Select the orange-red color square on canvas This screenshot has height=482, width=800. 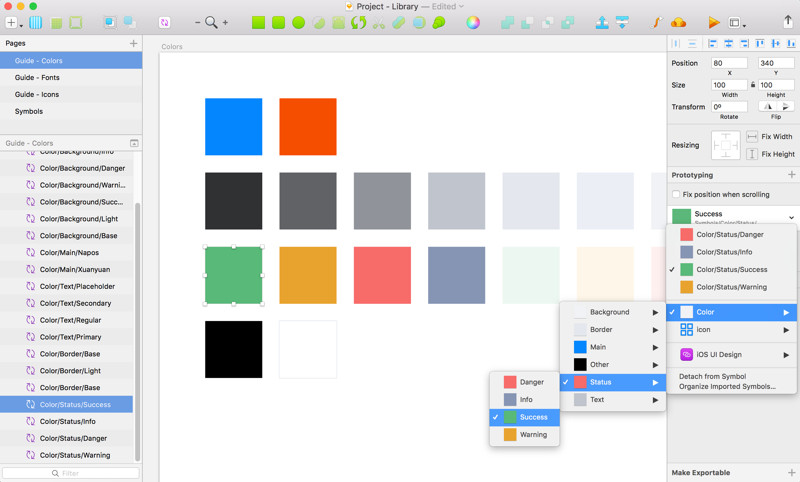(308, 126)
